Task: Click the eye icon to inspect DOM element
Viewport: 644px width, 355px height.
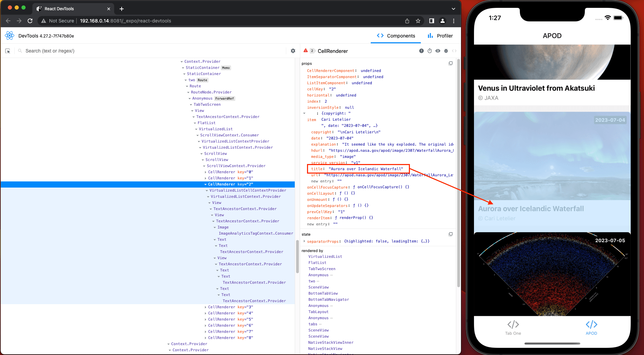Action: (438, 51)
